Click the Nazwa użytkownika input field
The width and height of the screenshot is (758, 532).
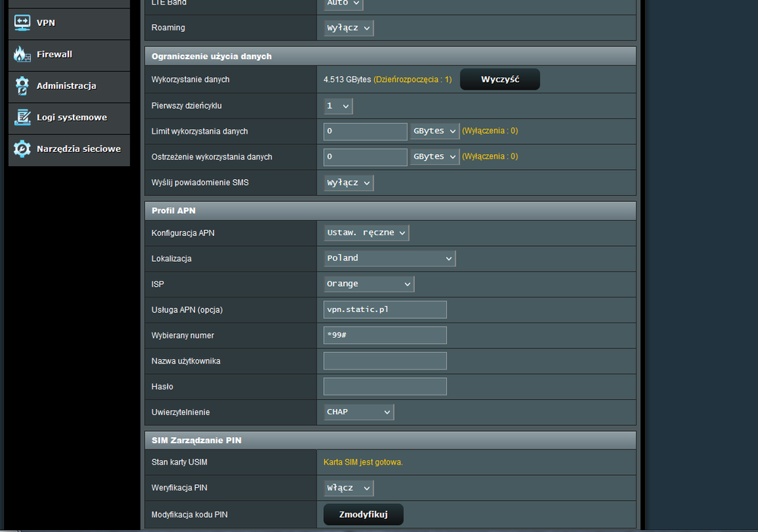(x=385, y=361)
